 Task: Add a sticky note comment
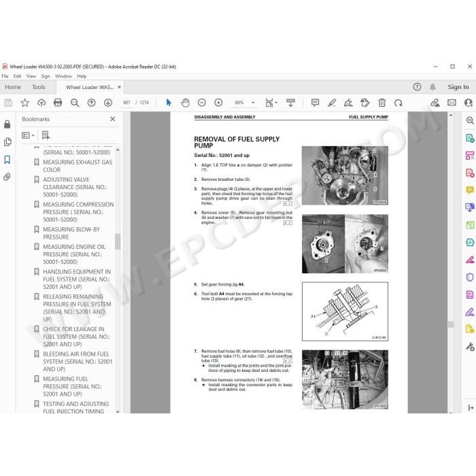315,103
